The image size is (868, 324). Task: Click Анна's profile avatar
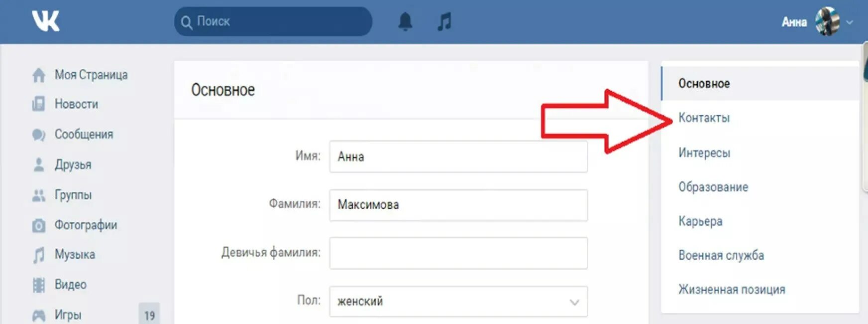827,21
